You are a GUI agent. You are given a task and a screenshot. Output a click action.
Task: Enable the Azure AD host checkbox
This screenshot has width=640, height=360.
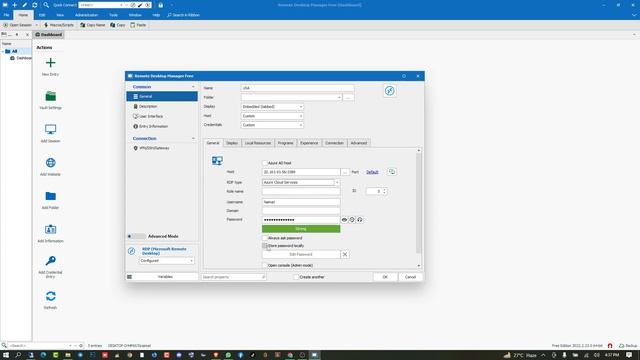point(264,163)
